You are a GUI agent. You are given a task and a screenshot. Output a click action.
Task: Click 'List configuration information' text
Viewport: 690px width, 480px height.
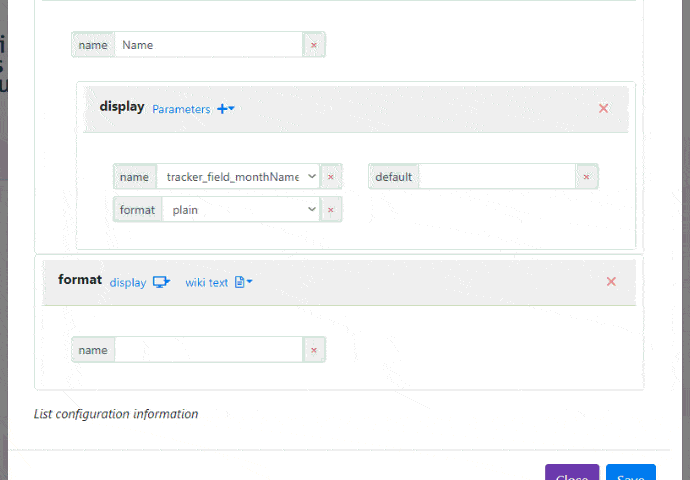(116, 414)
